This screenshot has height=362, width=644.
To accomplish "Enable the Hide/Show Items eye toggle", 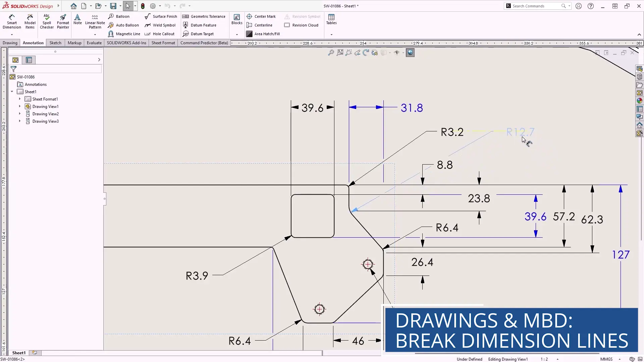I will [x=397, y=53].
